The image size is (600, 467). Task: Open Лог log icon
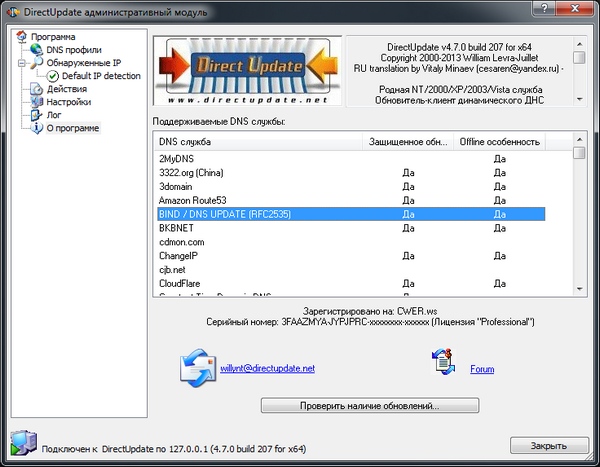36,115
